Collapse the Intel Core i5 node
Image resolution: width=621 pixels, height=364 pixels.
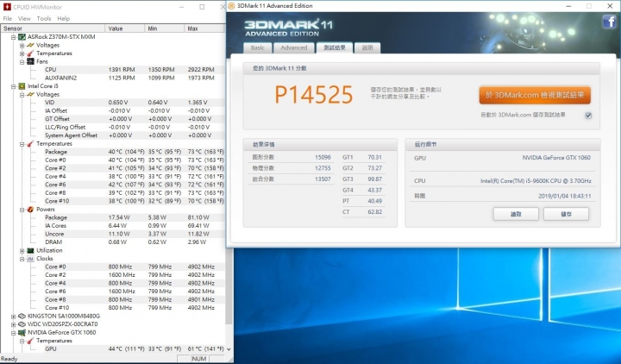coord(13,86)
